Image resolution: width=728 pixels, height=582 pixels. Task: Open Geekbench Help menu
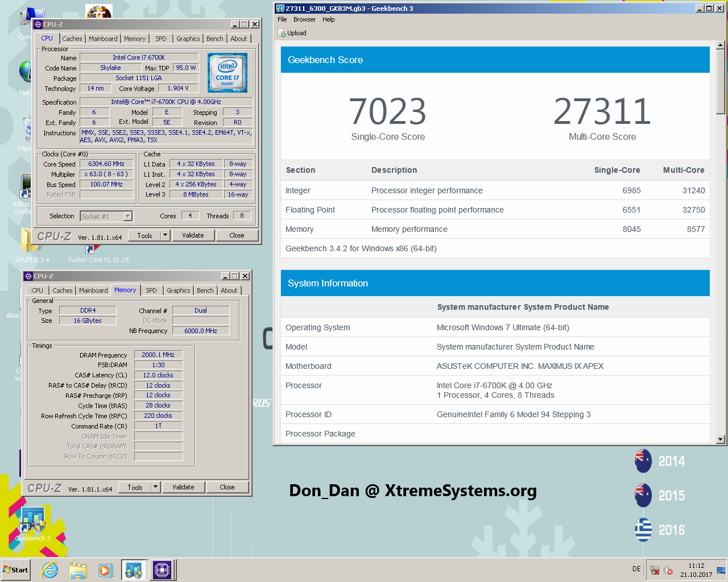pyautogui.click(x=329, y=19)
